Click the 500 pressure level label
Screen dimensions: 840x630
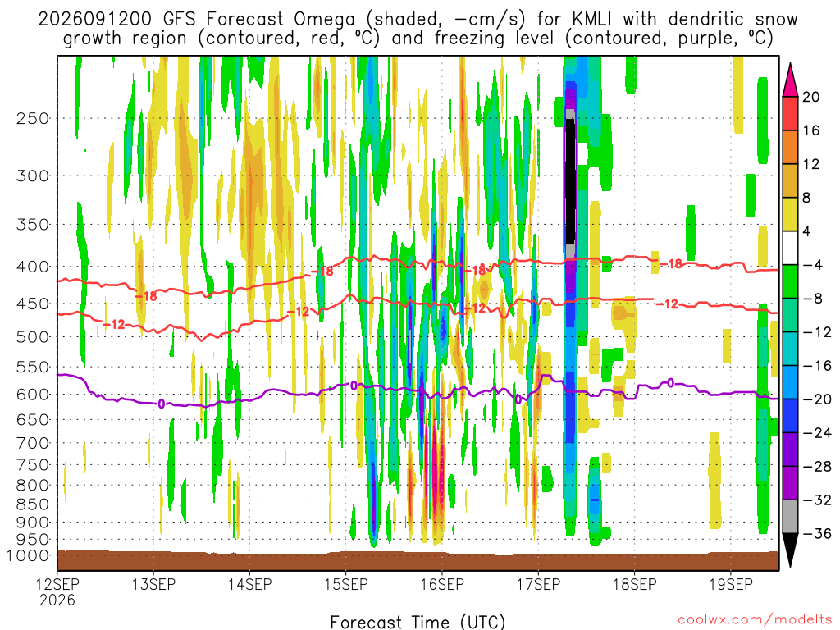click(33, 337)
